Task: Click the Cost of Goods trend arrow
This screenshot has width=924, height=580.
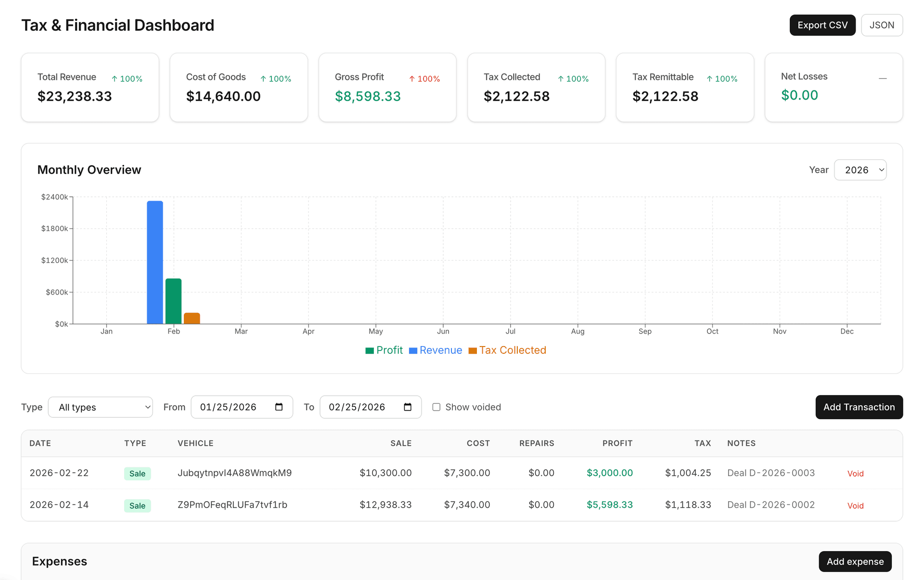Action: (263, 79)
